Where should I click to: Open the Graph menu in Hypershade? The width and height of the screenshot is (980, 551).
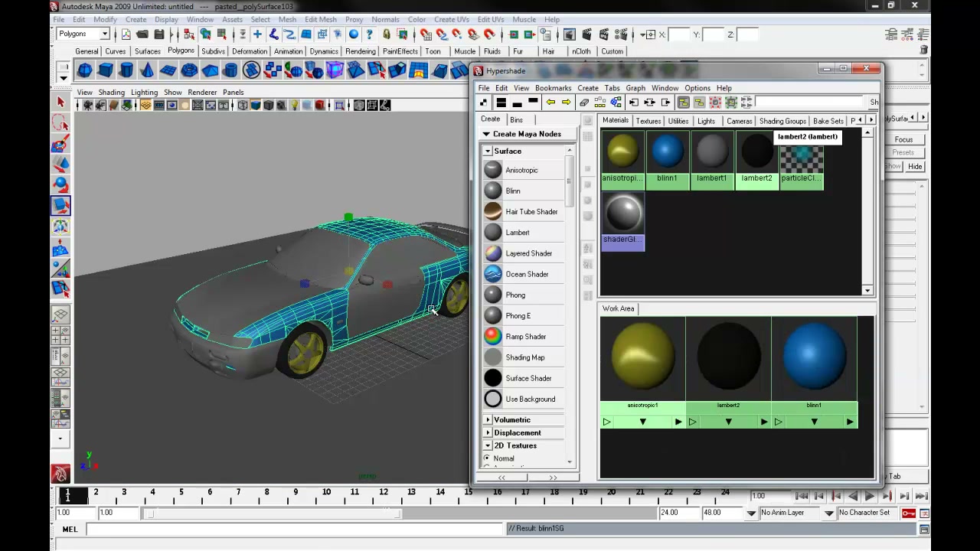click(635, 88)
